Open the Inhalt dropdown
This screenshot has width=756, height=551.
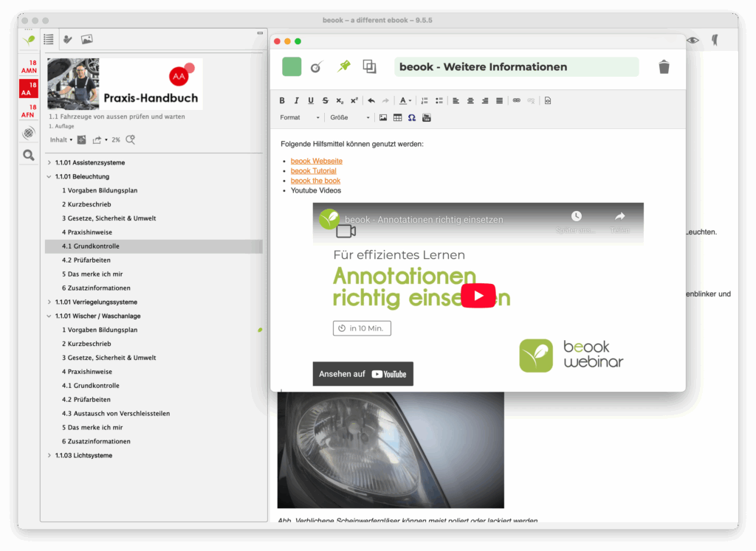pos(61,139)
